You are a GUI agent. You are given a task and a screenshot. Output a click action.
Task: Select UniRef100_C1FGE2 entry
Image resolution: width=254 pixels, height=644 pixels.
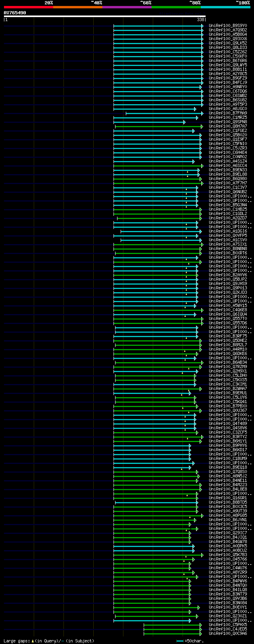228,131
